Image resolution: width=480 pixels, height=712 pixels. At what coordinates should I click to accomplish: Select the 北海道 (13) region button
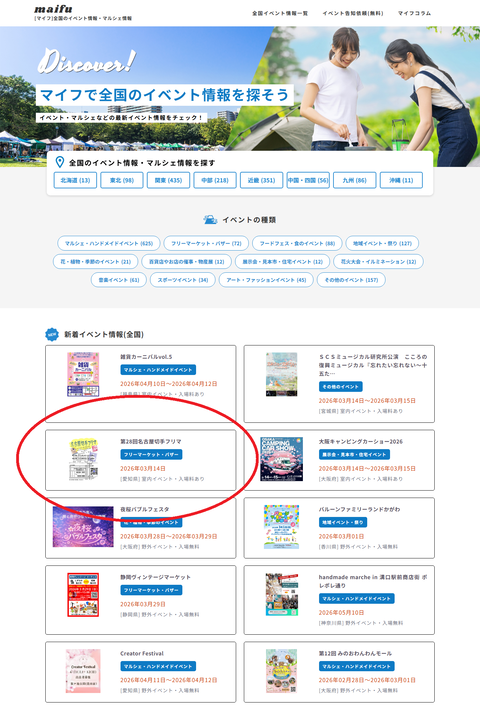[75, 180]
